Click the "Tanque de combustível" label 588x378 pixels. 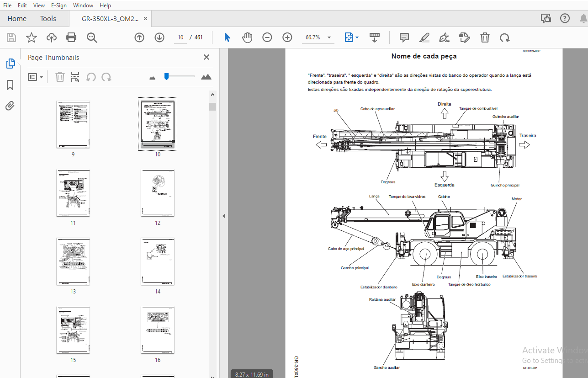478,108
